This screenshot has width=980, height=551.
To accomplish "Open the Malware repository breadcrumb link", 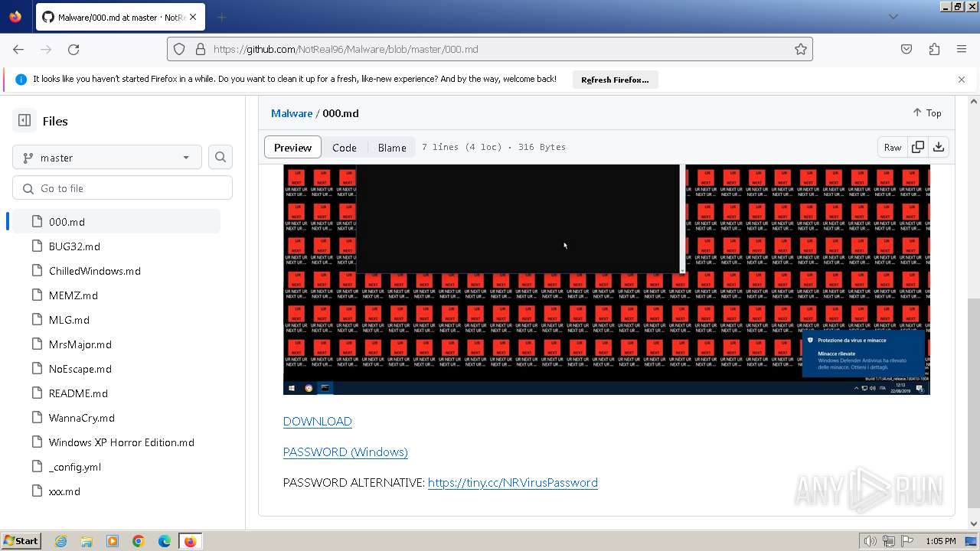I will point(292,113).
